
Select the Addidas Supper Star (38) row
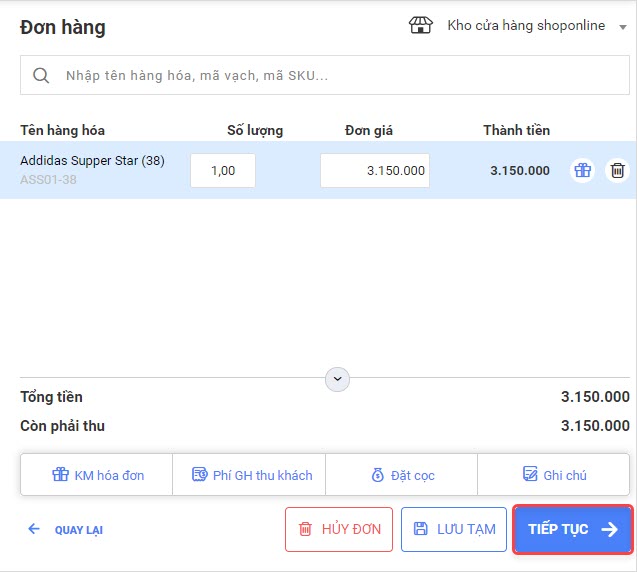point(92,161)
